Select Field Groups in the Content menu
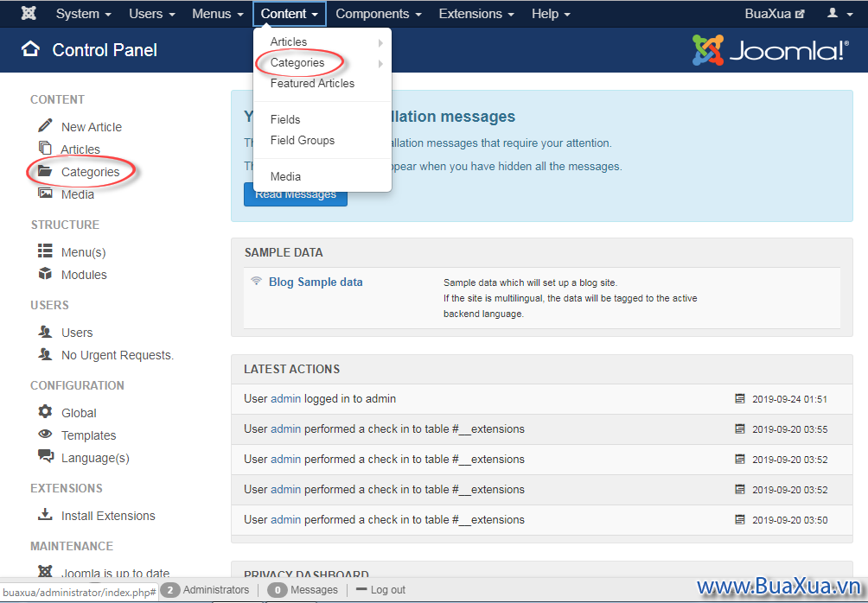868x603 pixels. coord(303,140)
